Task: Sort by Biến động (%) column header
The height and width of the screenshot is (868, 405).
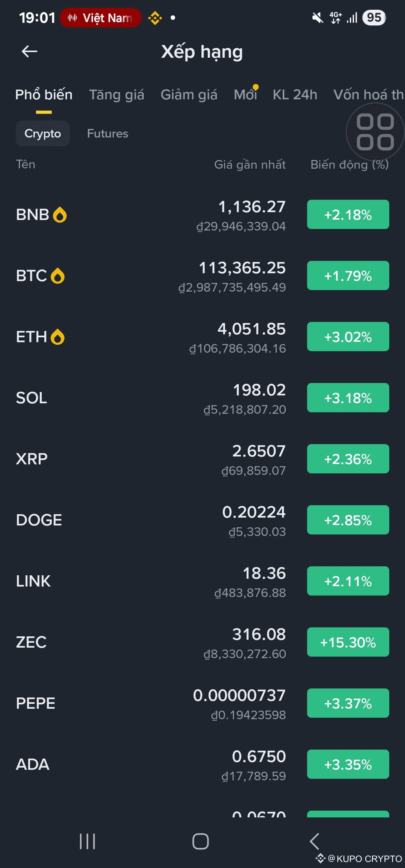Action: click(x=349, y=165)
